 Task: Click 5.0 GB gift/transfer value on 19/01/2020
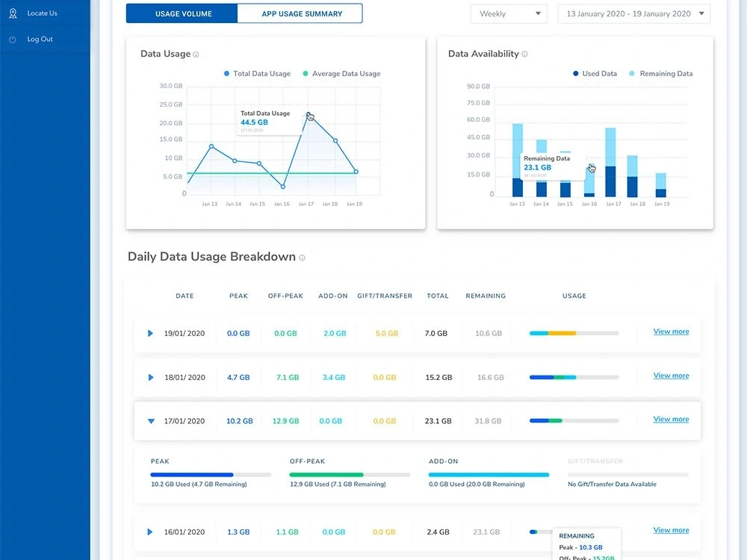(386, 333)
